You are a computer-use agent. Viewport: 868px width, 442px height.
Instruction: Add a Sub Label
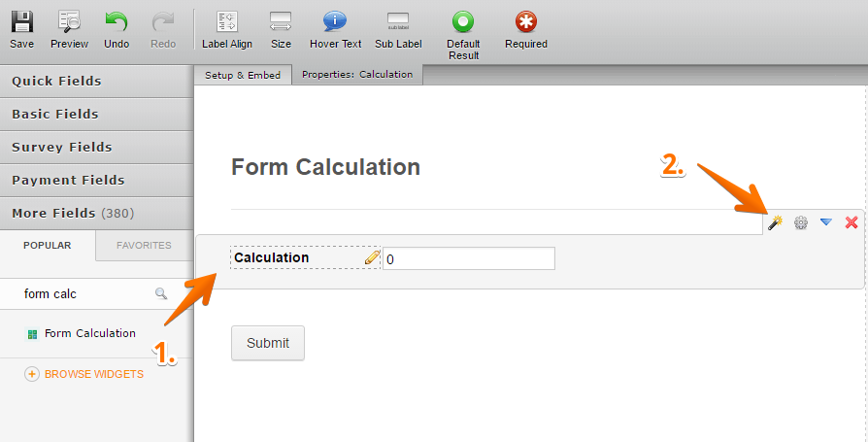pyautogui.click(x=397, y=28)
